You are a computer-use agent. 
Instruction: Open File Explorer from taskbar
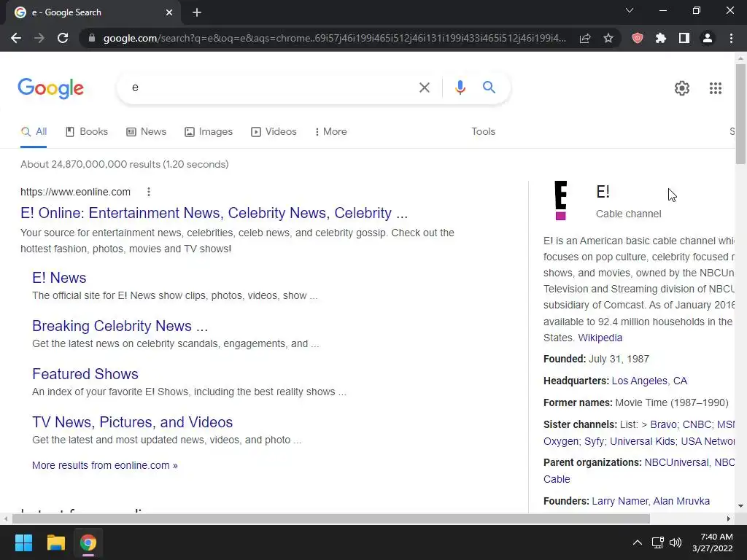pyautogui.click(x=55, y=542)
